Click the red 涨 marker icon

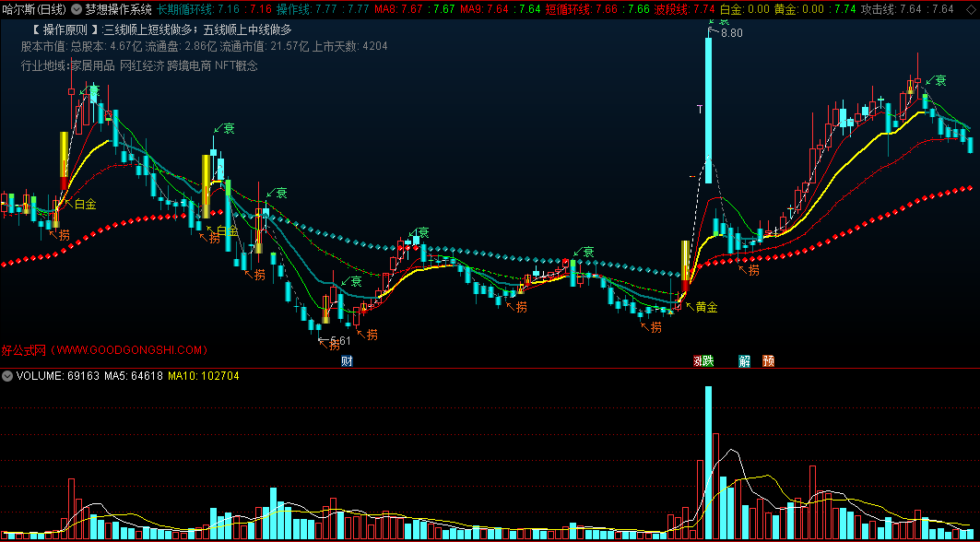(696, 360)
